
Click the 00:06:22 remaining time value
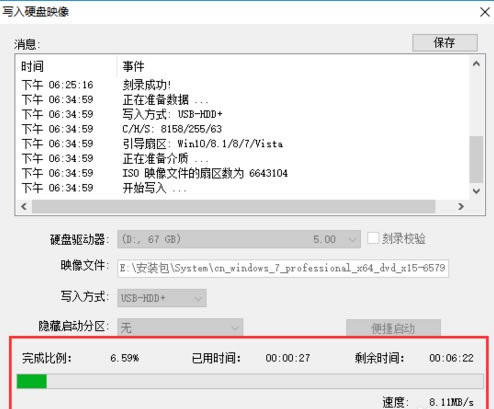point(451,358)
